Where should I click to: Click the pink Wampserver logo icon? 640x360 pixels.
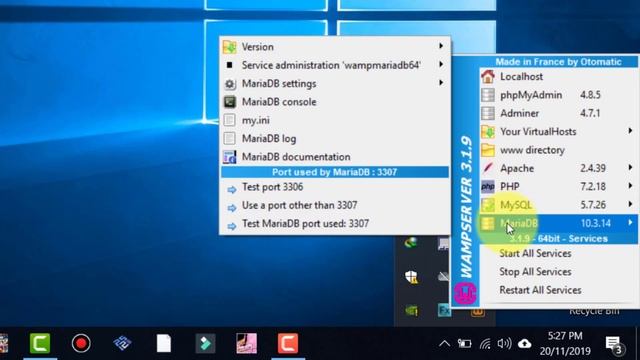[465, 293]
